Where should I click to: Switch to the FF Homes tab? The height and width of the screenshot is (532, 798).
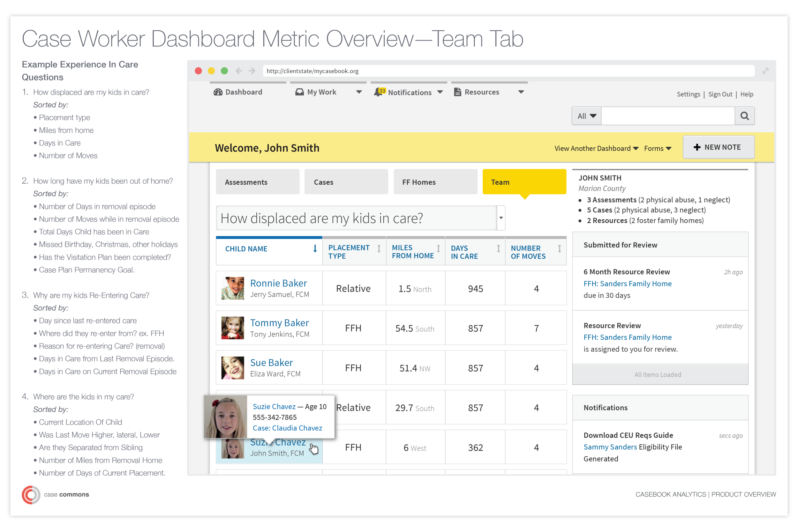click(x=435, y=182)
